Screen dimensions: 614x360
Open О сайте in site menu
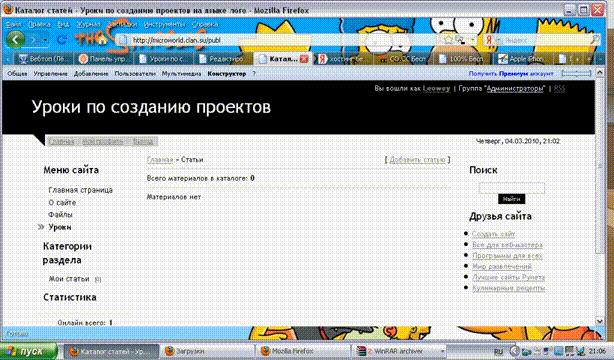62,203
